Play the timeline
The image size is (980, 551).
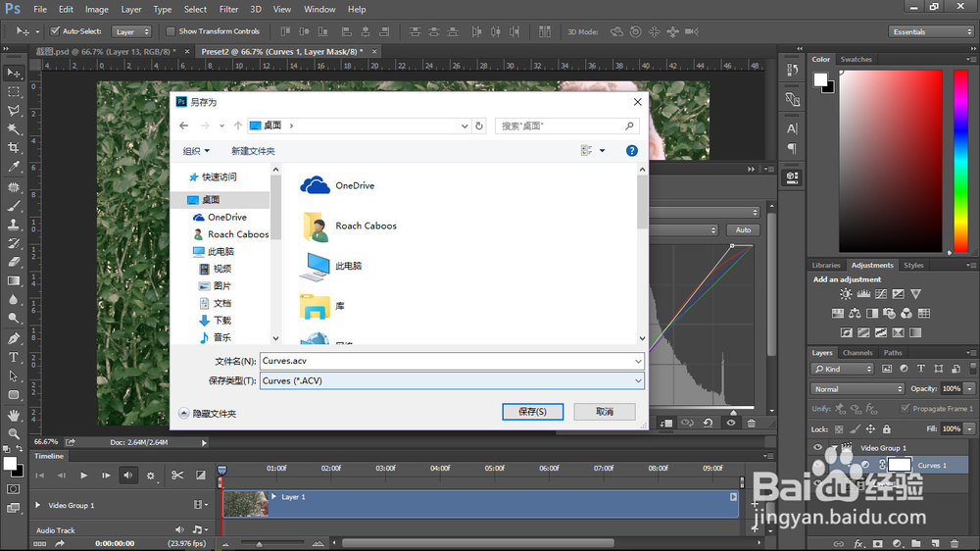tap(83, 476)
